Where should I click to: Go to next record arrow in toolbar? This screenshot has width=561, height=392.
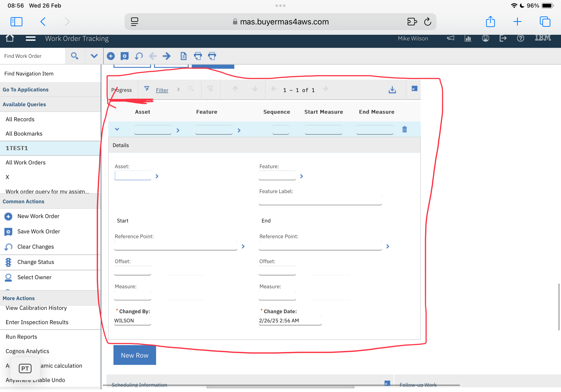[x=167, y=56]
